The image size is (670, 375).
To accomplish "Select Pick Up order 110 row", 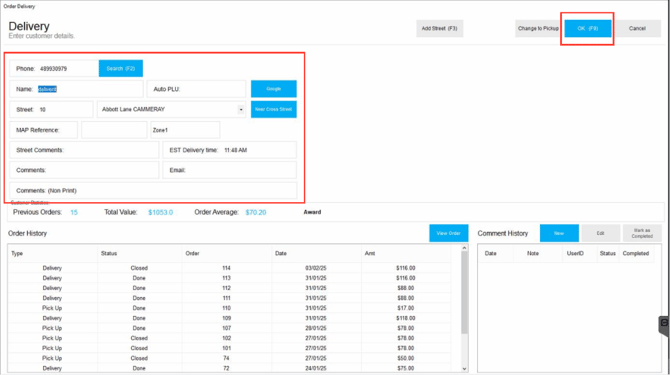I will click(x=229, y=308).
